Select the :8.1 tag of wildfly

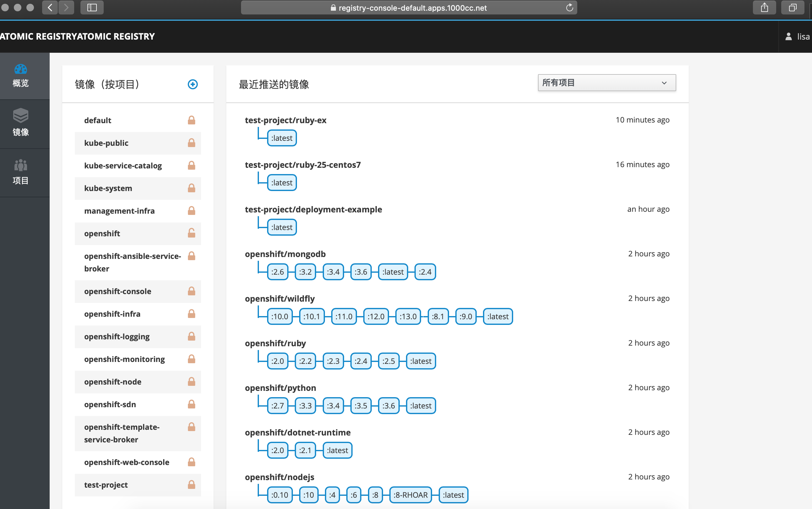tap(438, 316)
